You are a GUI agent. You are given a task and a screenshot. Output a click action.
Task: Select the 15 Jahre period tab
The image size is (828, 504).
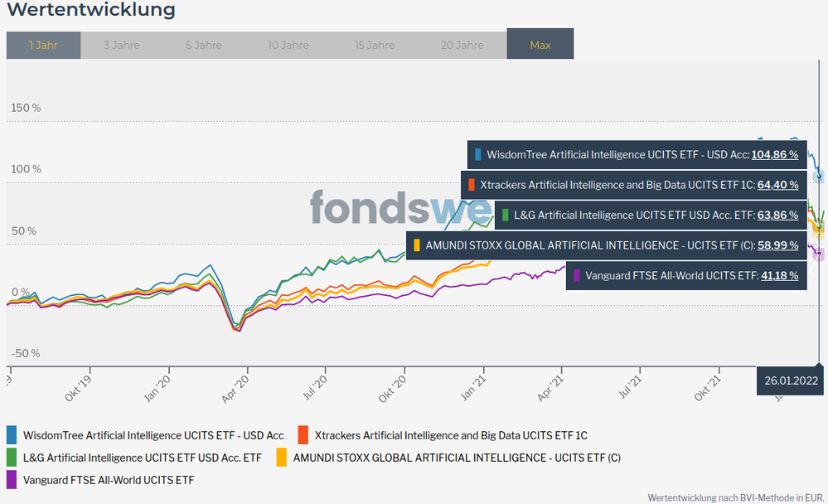(x=375, y=46)
